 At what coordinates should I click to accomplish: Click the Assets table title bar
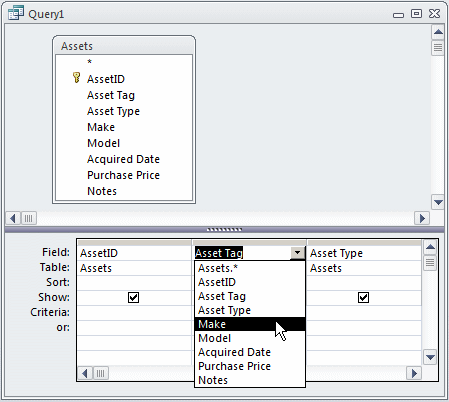pos(124,45)
